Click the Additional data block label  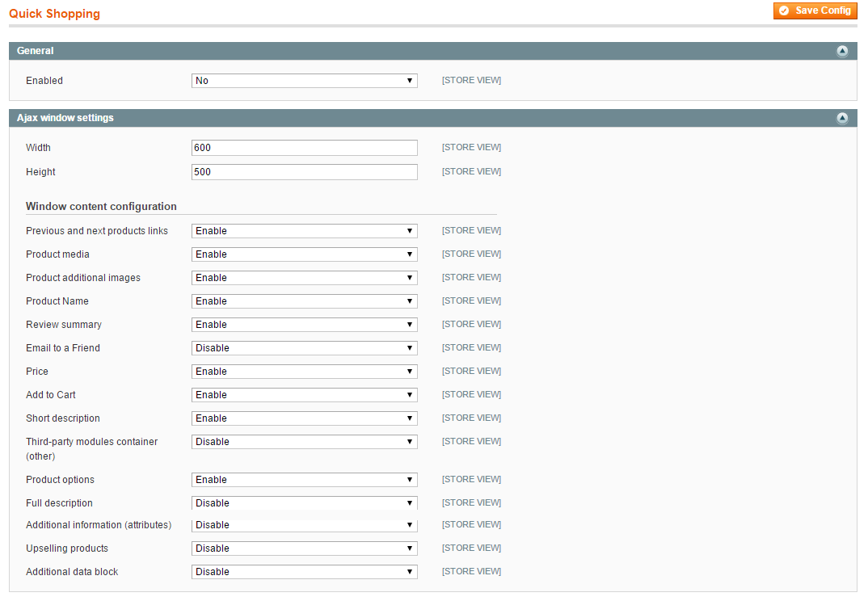[72, 572]
